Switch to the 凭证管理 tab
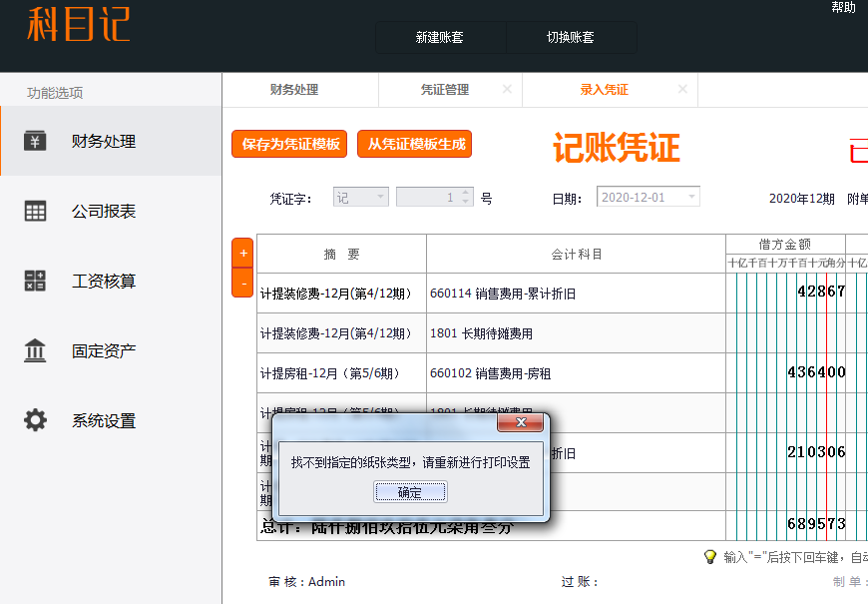The height and width of the screenshot is (604, 868). pyautogui.click(x=445, y=90)
